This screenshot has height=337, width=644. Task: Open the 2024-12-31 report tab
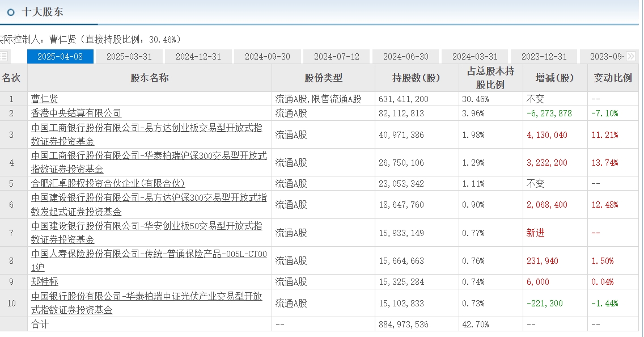[198, 57]
